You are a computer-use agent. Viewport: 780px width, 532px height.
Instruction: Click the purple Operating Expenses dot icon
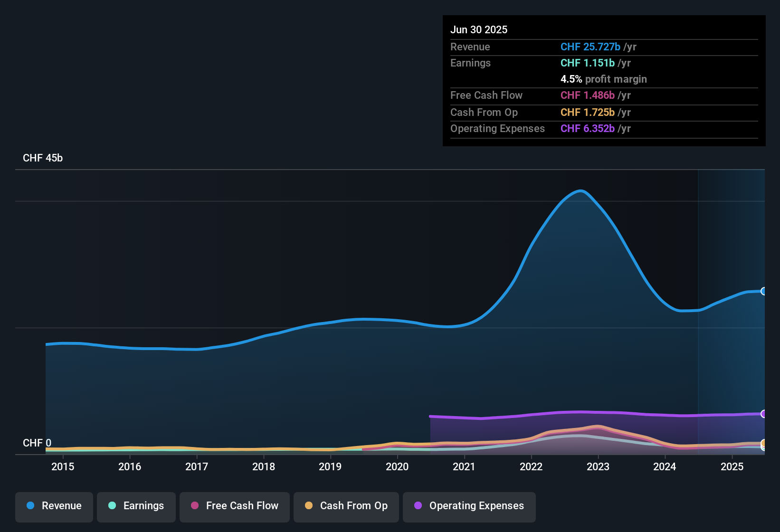click(418, 506)
